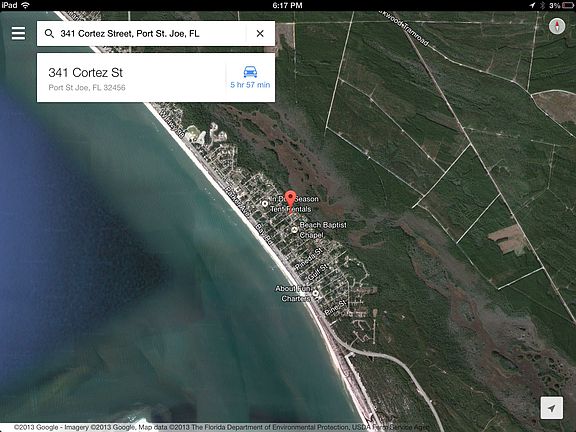Screen dimensions: 576x432
Task: Tap the search magnifier icon
Action: (49, 33)
